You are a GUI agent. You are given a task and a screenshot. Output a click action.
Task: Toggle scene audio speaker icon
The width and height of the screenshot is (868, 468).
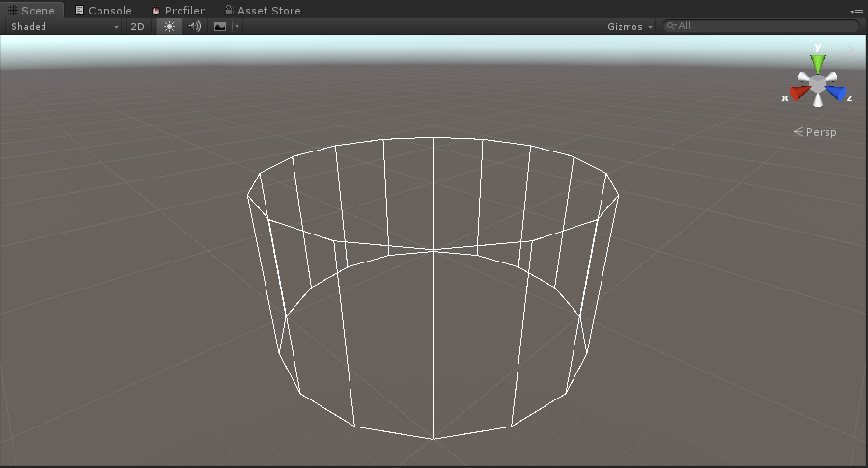click(x=194, y=26)
